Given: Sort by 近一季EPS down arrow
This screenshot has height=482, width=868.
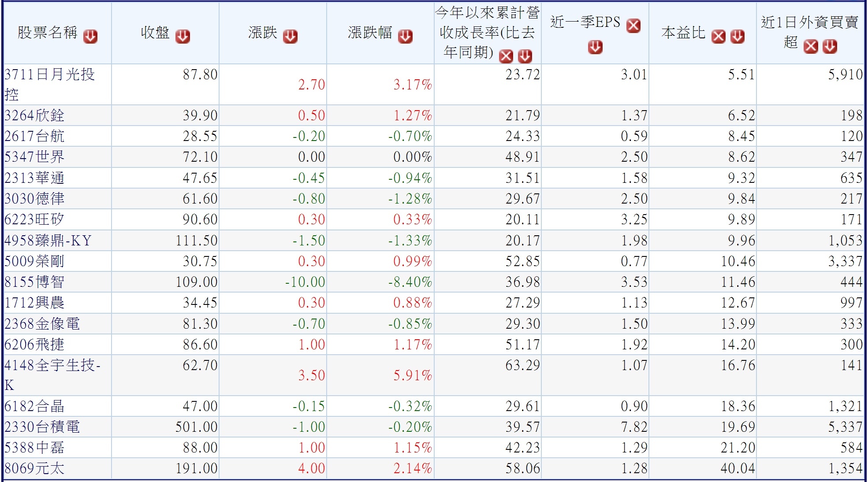Looking at the screenshot, I should pos(595,47).
